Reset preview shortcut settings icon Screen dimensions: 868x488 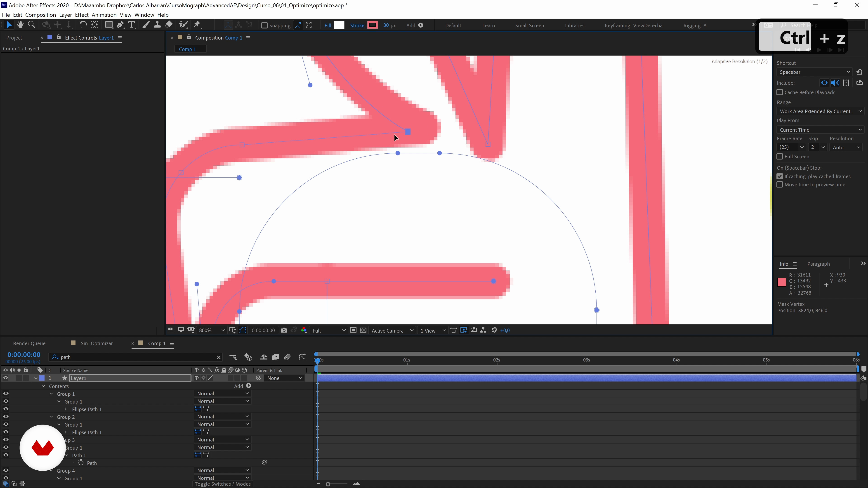coord(860,72)
